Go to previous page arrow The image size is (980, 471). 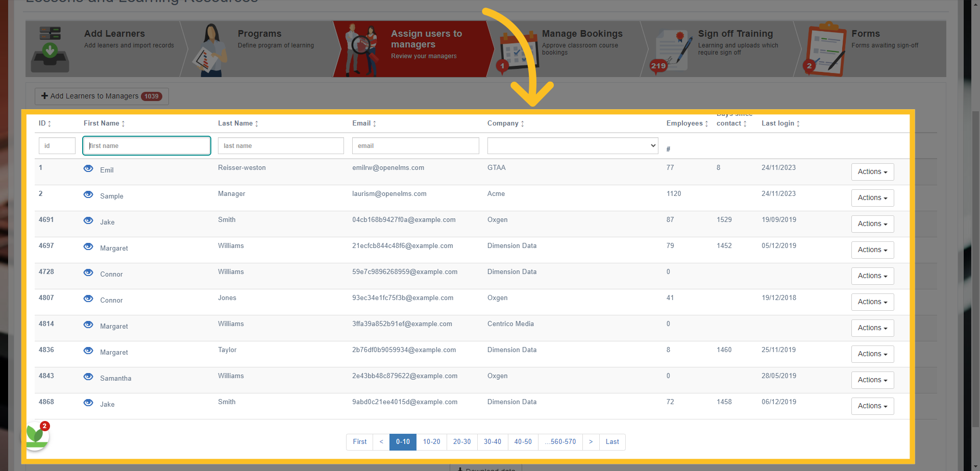[x=381, y=442]
